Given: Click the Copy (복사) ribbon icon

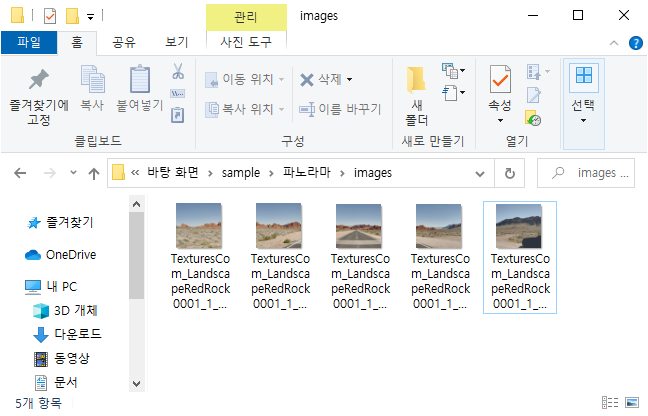Looking at the screenshot, I should point(92,79).
